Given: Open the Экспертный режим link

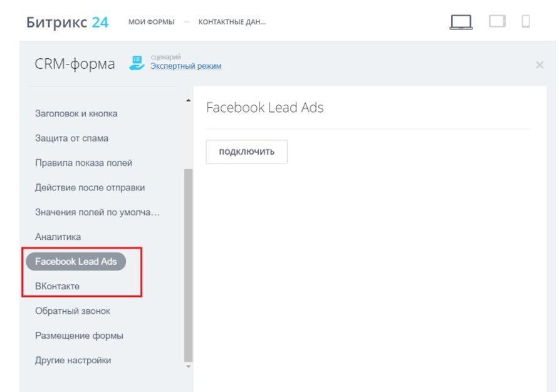Looking at the screenshot, I should coord(186,66).
